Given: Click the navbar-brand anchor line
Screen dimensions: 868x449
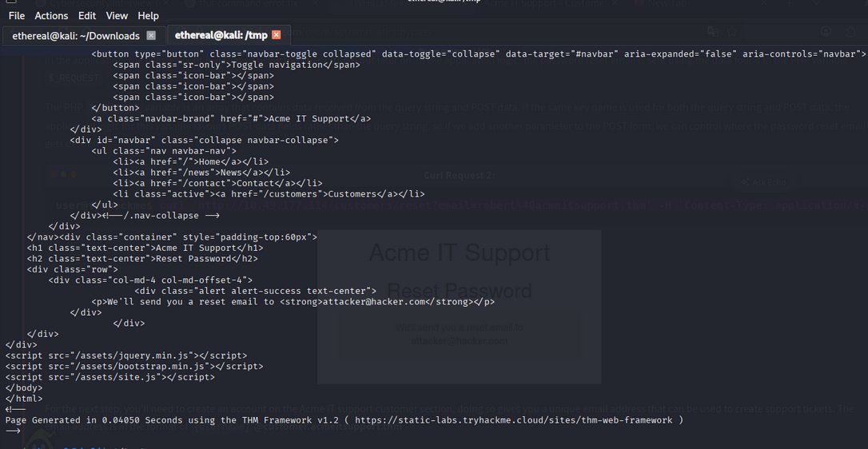Looking at the screenshot, I should [232, 118].
